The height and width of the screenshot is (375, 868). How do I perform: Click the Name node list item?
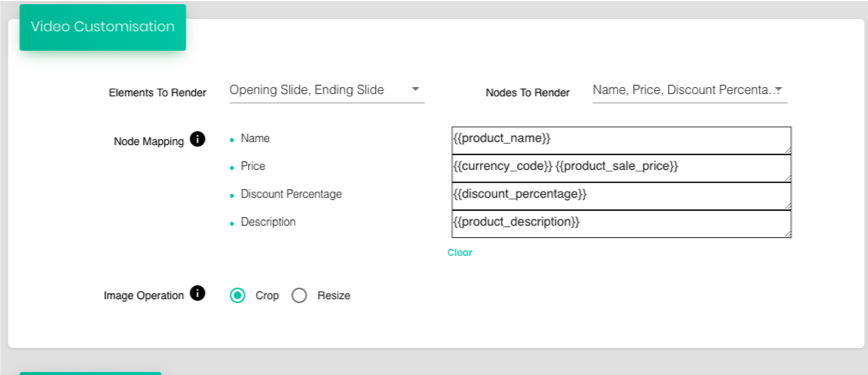(x=255, y=138)
